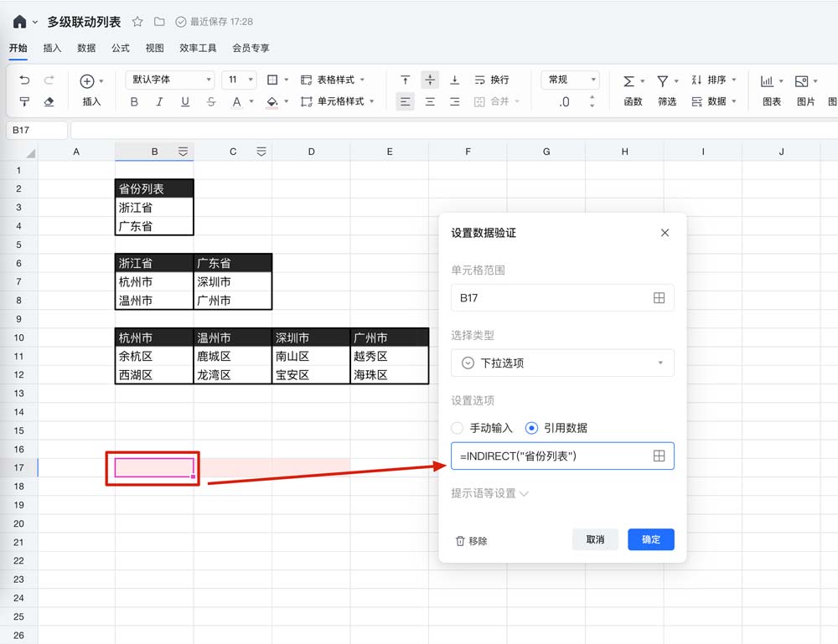
Task: Click the 确定 confirm button
Action: 650,540
